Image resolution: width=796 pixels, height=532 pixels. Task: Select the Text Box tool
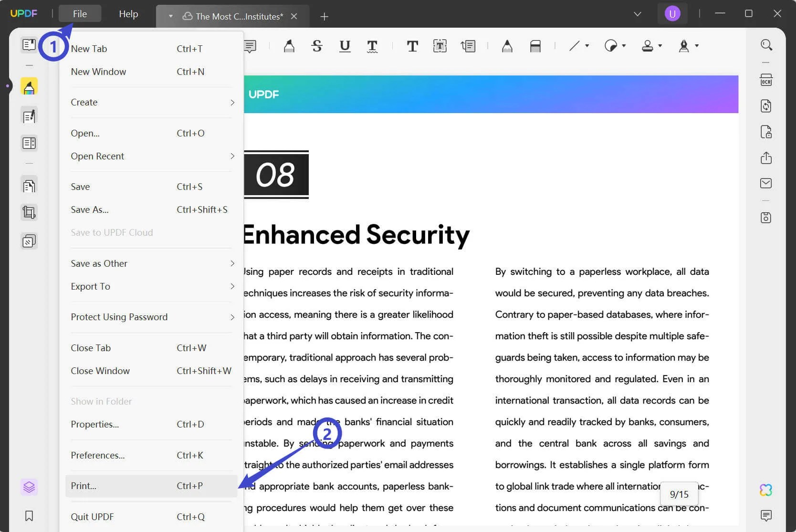440,46
